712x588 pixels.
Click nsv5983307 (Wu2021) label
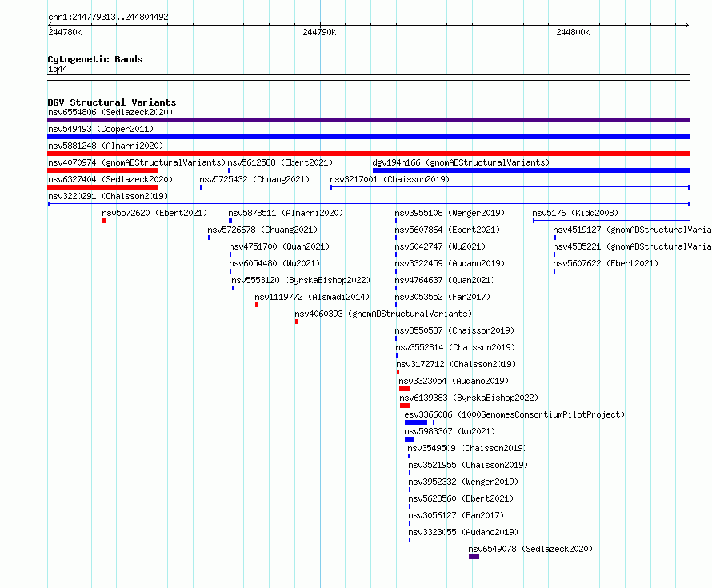pos(450,431)
